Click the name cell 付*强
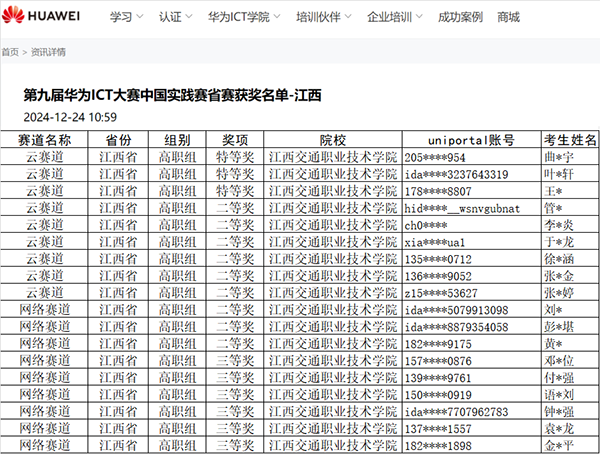This screenshot has height=454, width=600. [570, 377]
